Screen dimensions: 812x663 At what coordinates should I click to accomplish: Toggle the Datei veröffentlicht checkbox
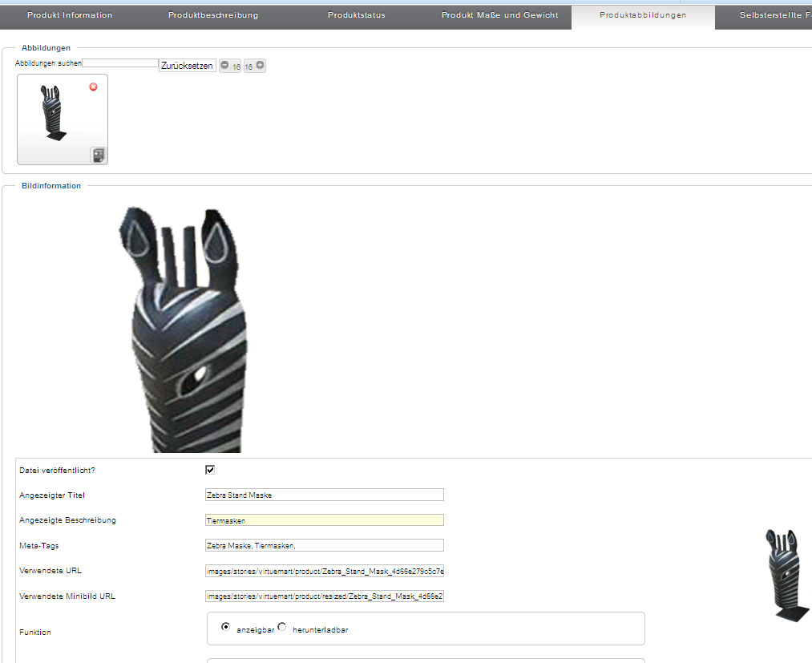coord(210,470)
